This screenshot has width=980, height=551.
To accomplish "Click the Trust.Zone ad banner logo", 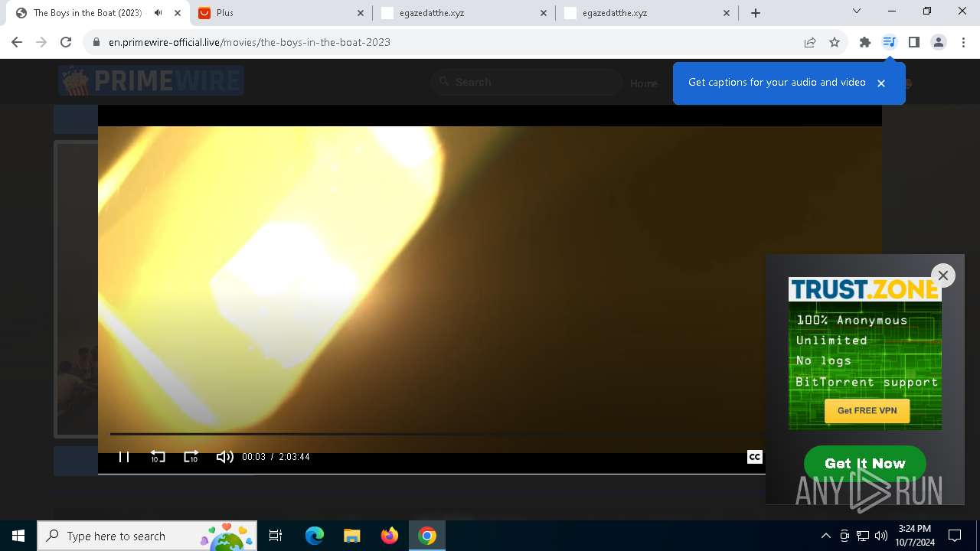I will (x=865, y=289).
